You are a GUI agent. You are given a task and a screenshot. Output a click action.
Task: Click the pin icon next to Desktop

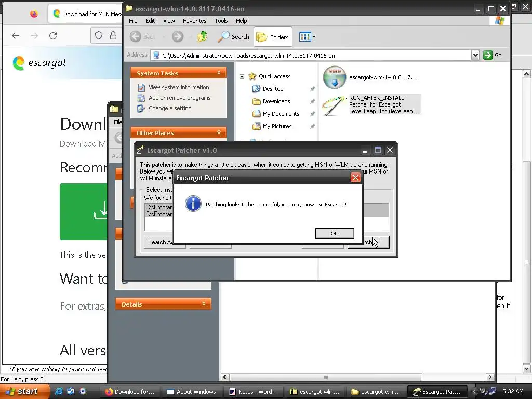coord(312,89)
